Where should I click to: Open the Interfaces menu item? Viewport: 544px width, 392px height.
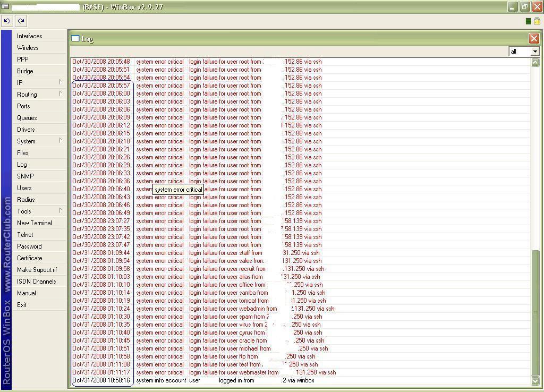click(39, 36)
